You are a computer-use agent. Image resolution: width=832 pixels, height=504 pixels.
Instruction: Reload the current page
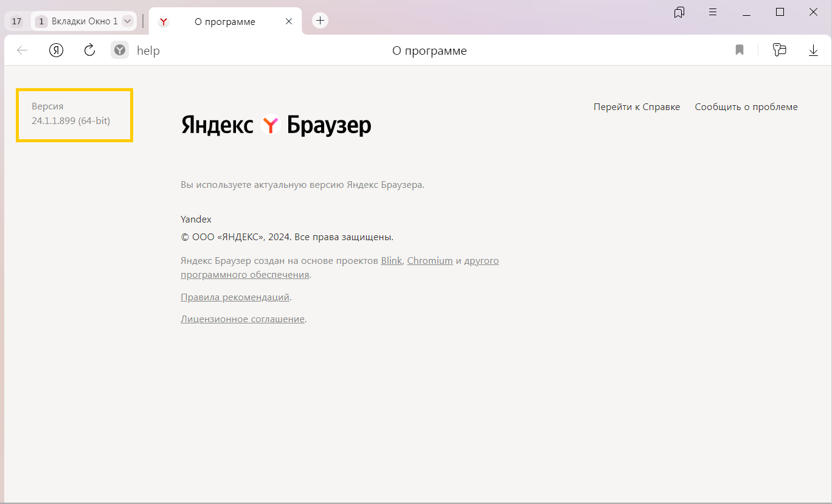pos(89,50)
